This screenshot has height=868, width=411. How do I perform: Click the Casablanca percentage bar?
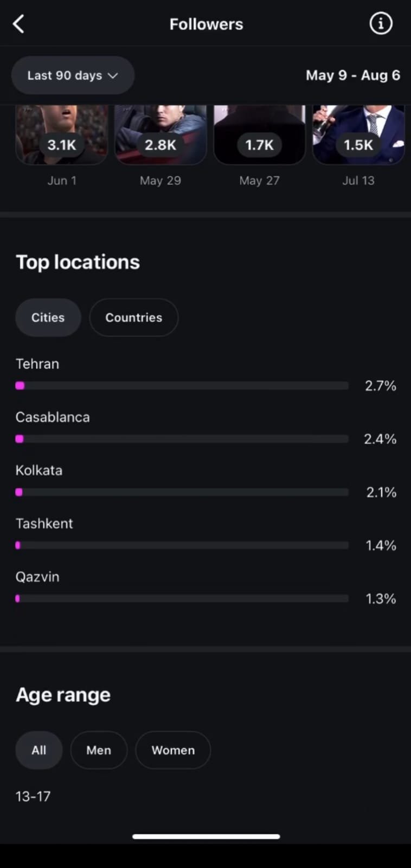[x=182, y=439]
